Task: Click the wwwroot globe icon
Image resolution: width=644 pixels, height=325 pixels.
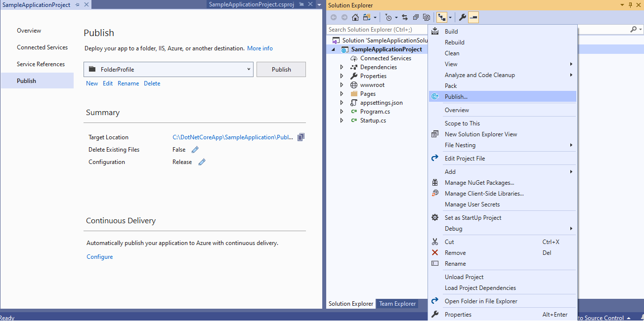Action: 354,85
